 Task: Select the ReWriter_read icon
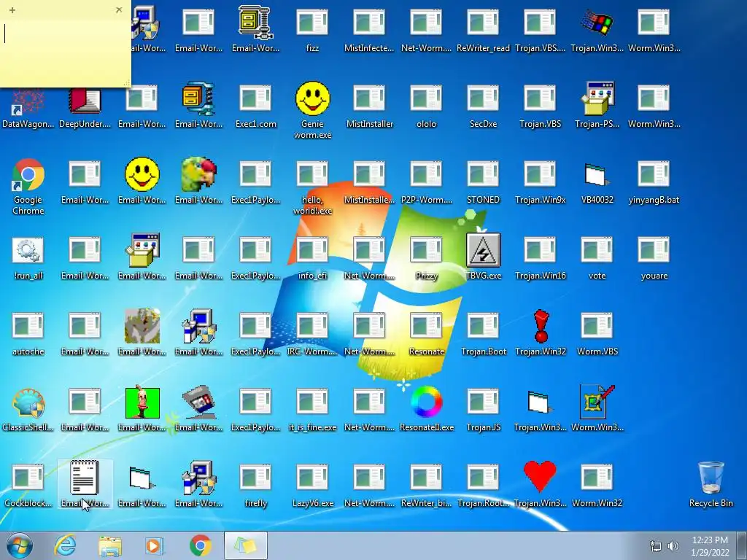(483, 23)
